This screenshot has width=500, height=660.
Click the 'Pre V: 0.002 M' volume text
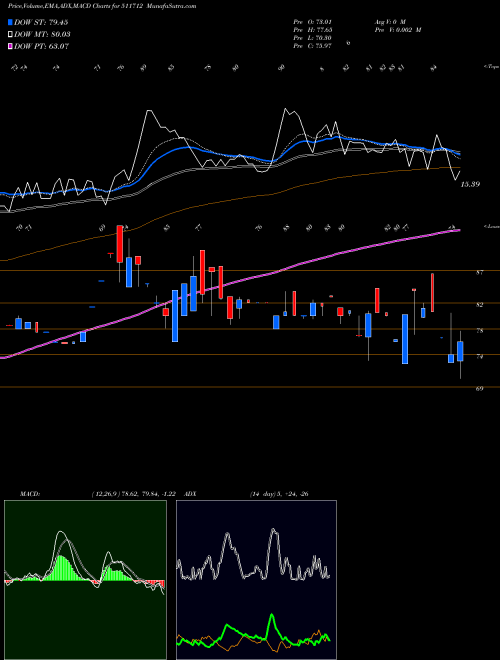tap(397, 30)
